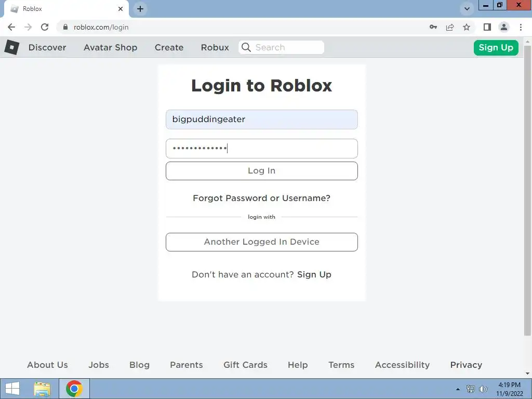Open File Explorer from taskbar
The image size is (532, 399).
pos(42,389)
